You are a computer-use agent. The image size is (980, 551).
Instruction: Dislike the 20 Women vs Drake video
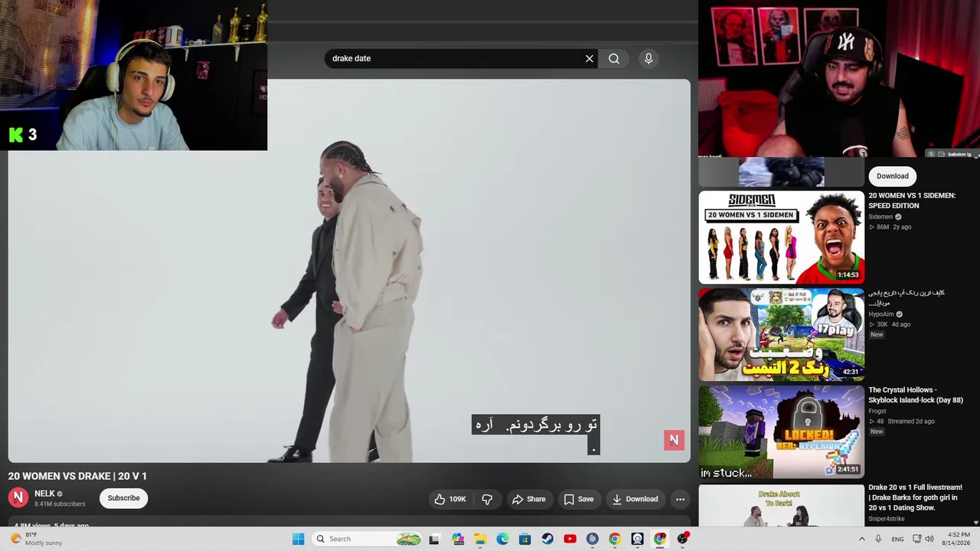pyautogui.click(x=487, y=499)
